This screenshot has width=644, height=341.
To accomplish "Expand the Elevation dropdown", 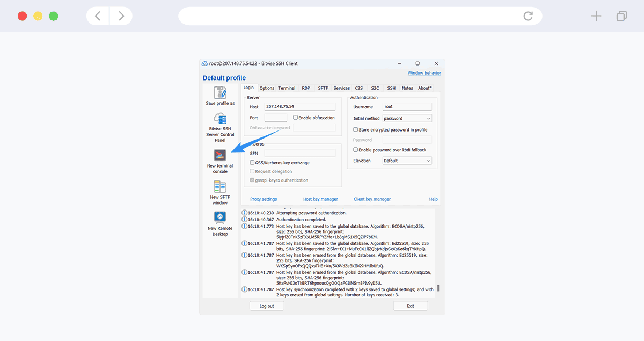I will pos(407,161).
